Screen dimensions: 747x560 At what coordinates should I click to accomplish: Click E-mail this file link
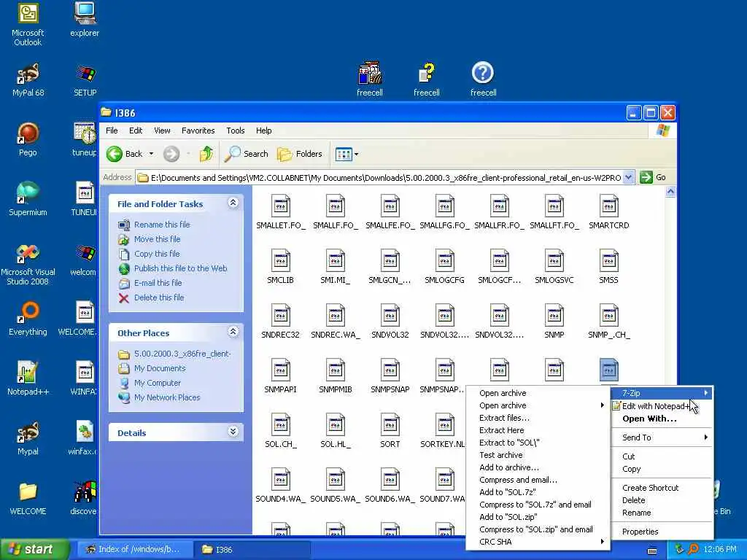click(158, 283)
